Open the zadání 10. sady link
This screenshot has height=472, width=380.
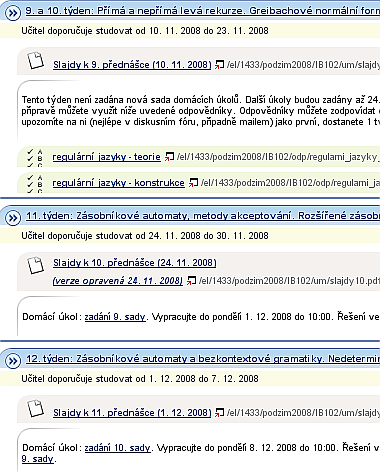[x=118, y=448]
